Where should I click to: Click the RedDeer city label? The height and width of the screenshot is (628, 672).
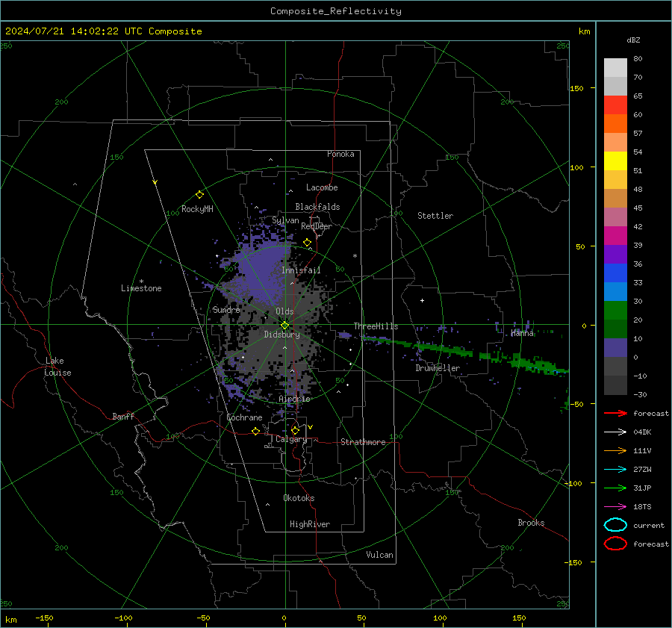(x=317, y=226)
